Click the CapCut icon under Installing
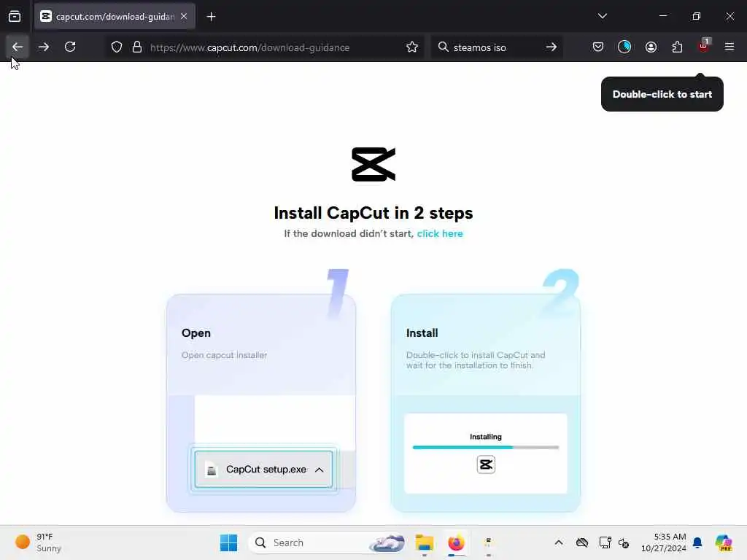 tap(486, 464)
